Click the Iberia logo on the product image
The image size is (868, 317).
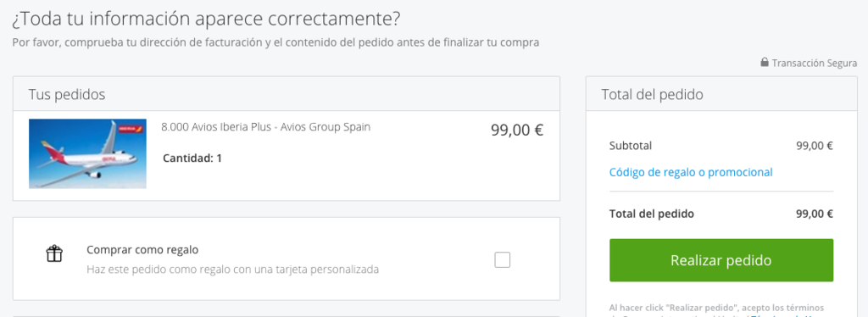tap(131, 130)
